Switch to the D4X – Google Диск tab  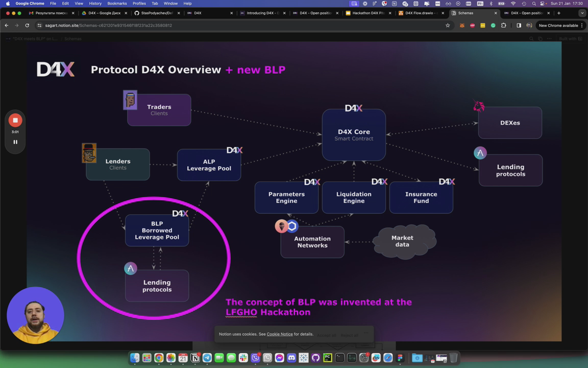coord(104,13)
